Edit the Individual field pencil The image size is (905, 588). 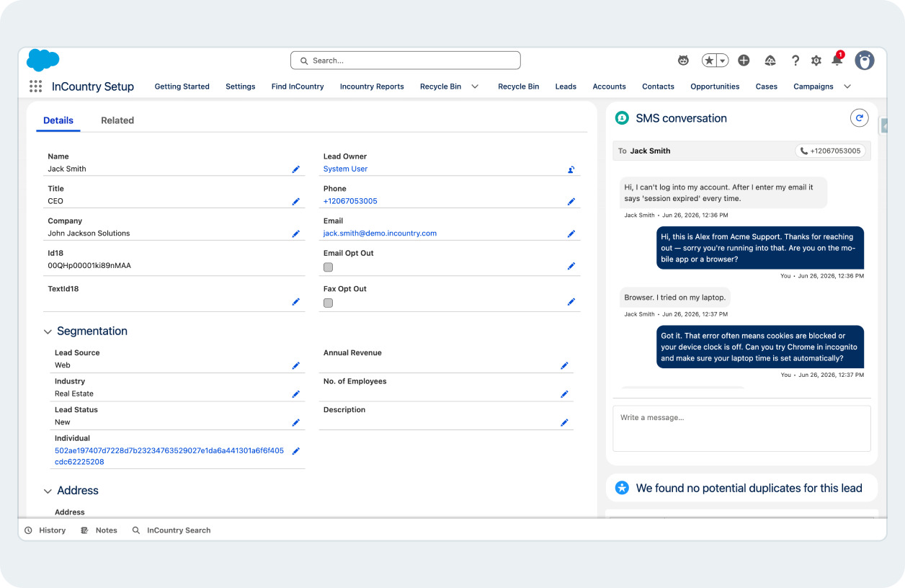click(295, 451)
